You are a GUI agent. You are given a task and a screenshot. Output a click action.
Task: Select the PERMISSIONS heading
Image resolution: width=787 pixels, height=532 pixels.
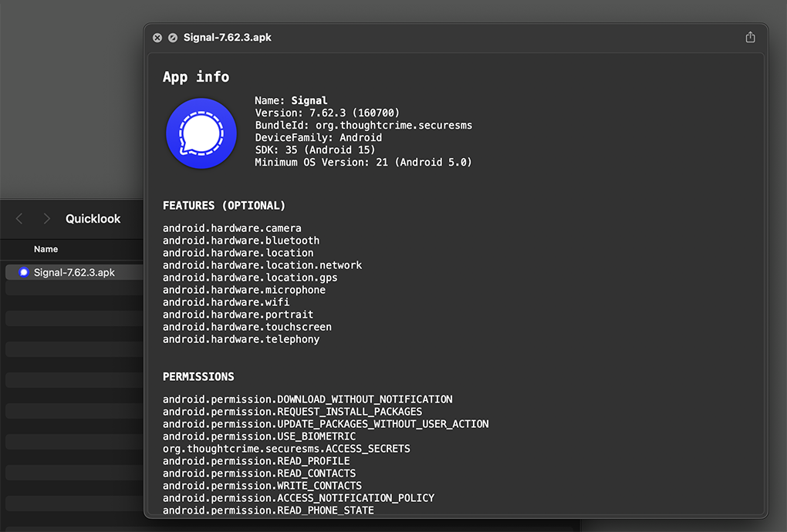click(198, 376)
